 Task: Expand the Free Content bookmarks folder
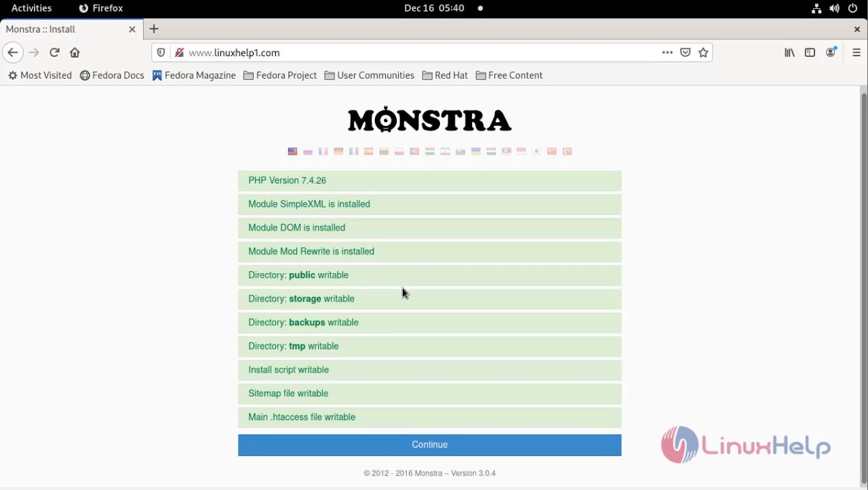(509, 75)
